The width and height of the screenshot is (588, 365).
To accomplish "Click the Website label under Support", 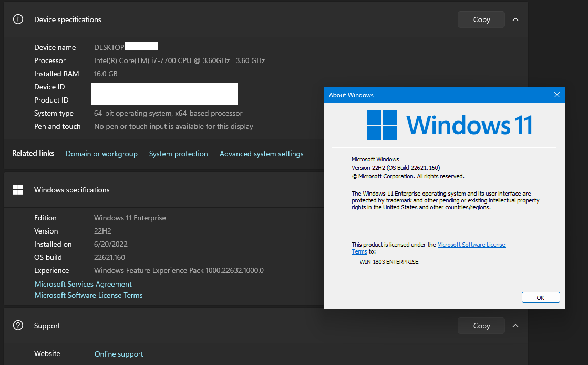I will click(x=47, y=353).
